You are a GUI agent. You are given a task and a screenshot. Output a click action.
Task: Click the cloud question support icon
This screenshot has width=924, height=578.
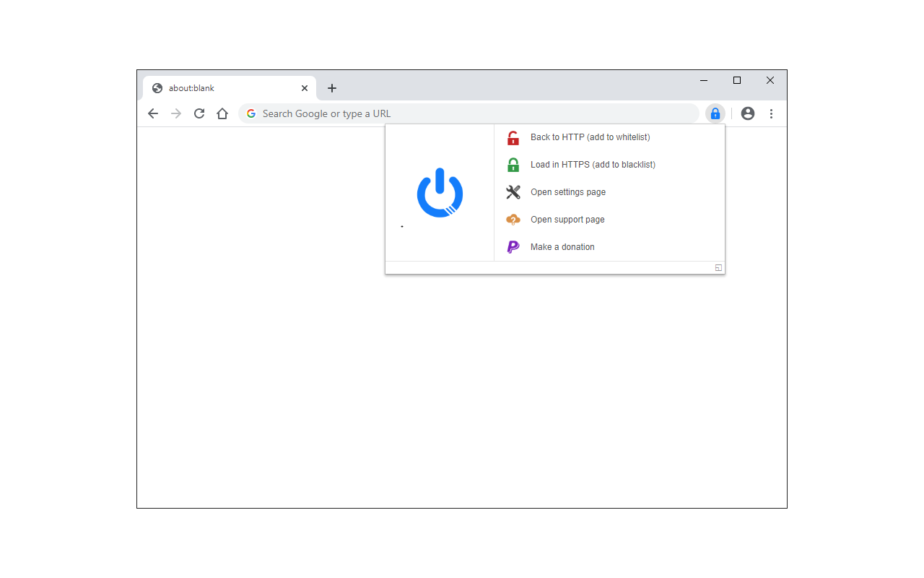[x=513, y=219]
